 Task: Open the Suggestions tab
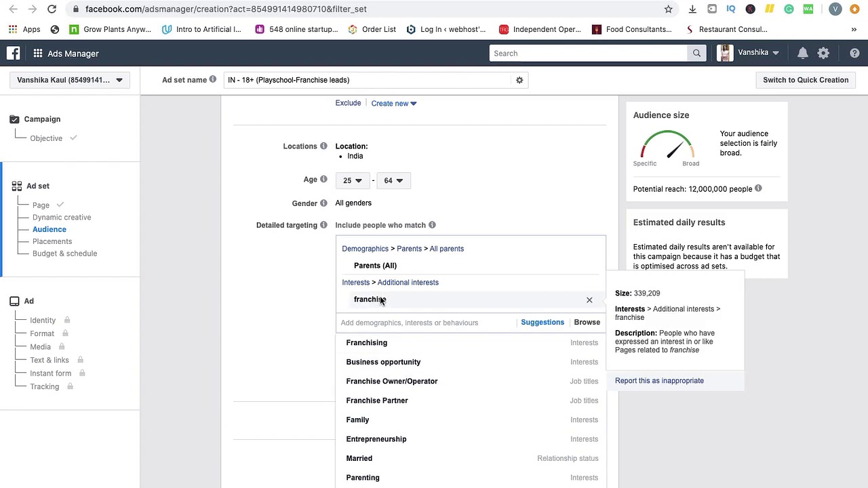(x=542, y=323)
